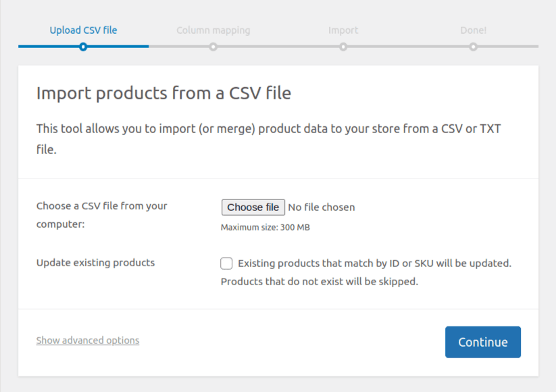The image size is (556, 392).
Task: Click the Upload CSV file step dot
Action: (x=82, y=47)
